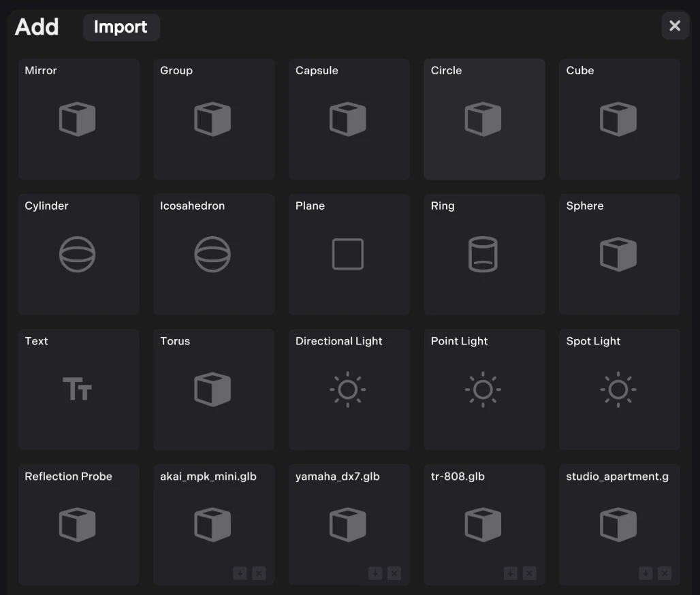Insert a Spot Light
Viewport: 700px width, 595px height.
[x=619, y=389]
